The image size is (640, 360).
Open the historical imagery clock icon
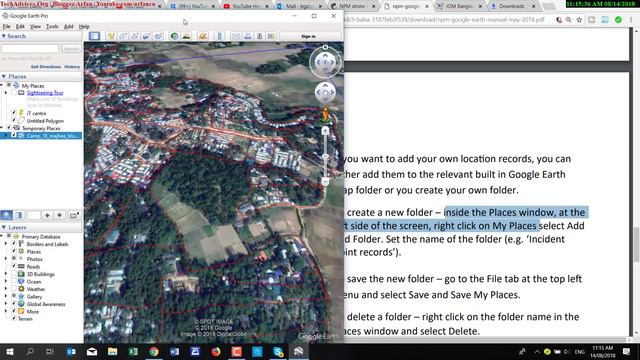coord(174,36)
